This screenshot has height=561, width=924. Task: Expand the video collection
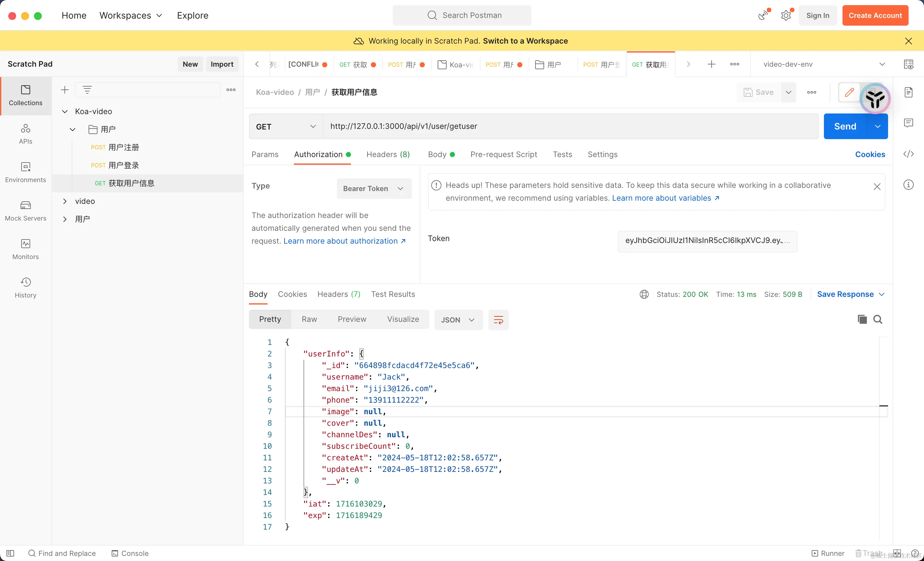65,201
